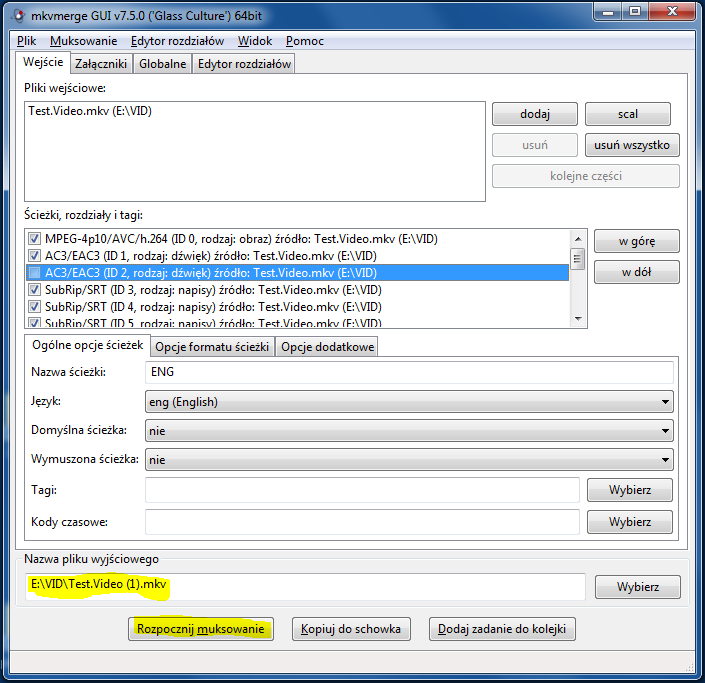Click Wybierz button next to Kody czasowe

click(630, 522)
